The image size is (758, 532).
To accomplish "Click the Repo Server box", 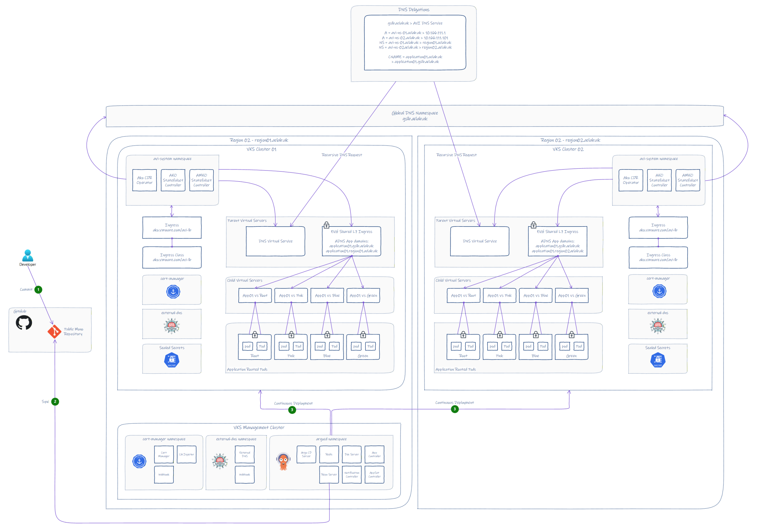I will tap(329, 475).
